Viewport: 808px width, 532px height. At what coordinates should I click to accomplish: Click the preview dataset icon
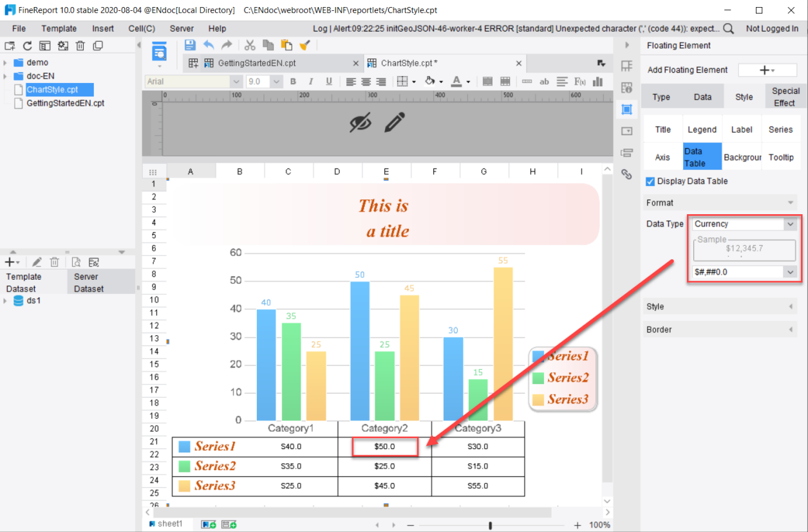[76, 262]
